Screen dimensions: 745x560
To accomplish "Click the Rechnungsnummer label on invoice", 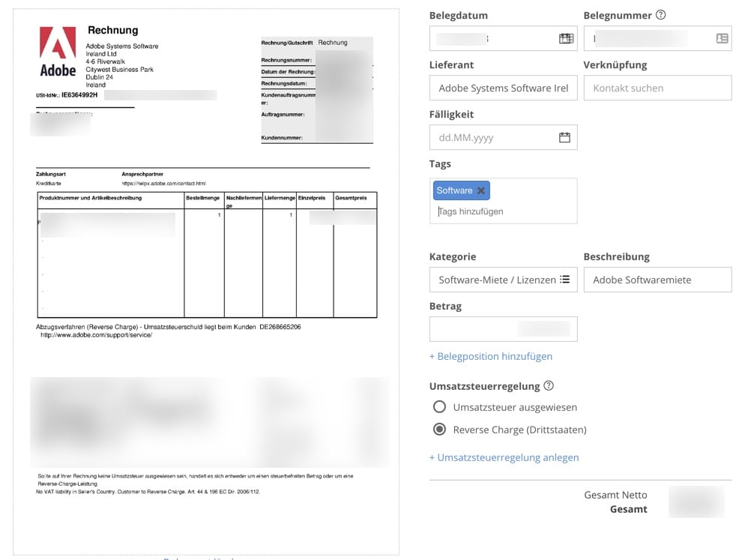I will click(x=286, y=61).
